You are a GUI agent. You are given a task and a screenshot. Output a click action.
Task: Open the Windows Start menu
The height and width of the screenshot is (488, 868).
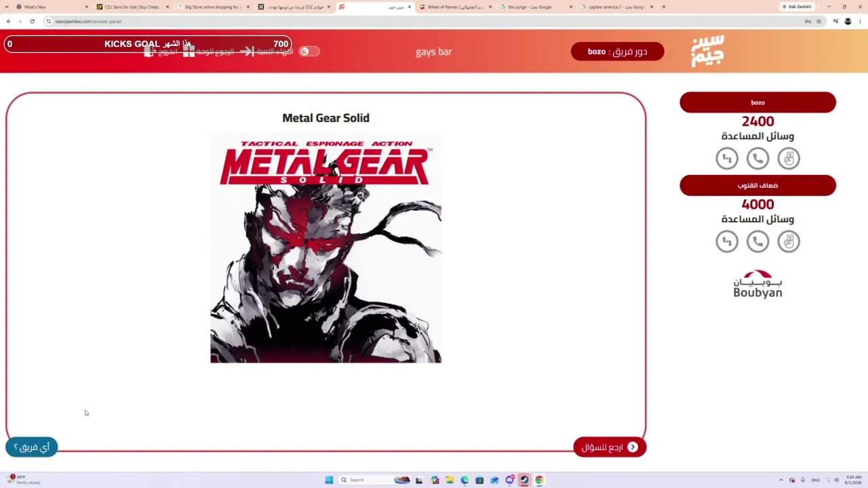click(329, 480)
